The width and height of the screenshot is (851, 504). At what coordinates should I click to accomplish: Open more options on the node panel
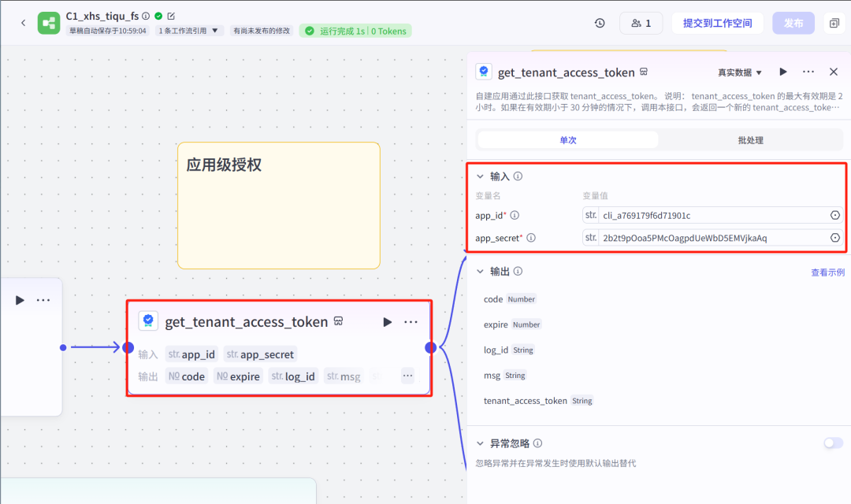808,72
